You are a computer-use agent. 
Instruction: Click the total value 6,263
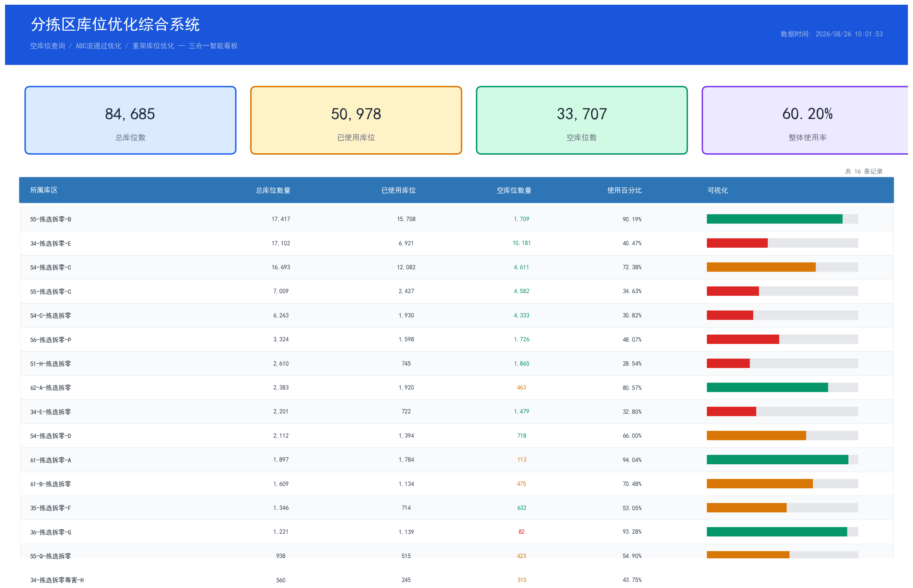click(x=281, y=315)
